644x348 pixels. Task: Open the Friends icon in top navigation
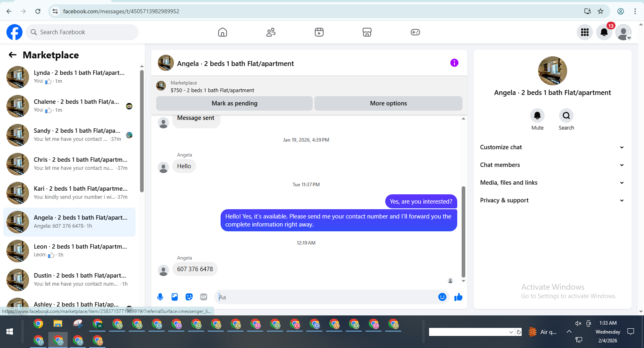click(271, 32)
